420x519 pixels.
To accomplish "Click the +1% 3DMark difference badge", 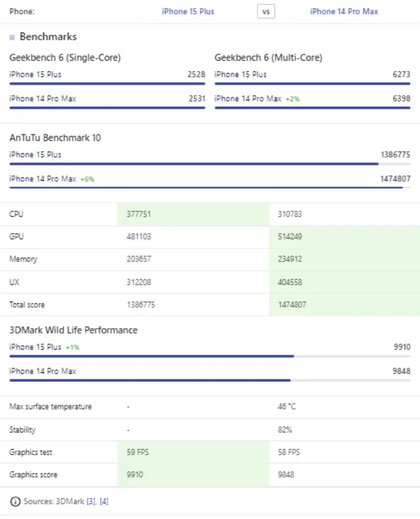I will pyautogui.click(x=72, y=347).
